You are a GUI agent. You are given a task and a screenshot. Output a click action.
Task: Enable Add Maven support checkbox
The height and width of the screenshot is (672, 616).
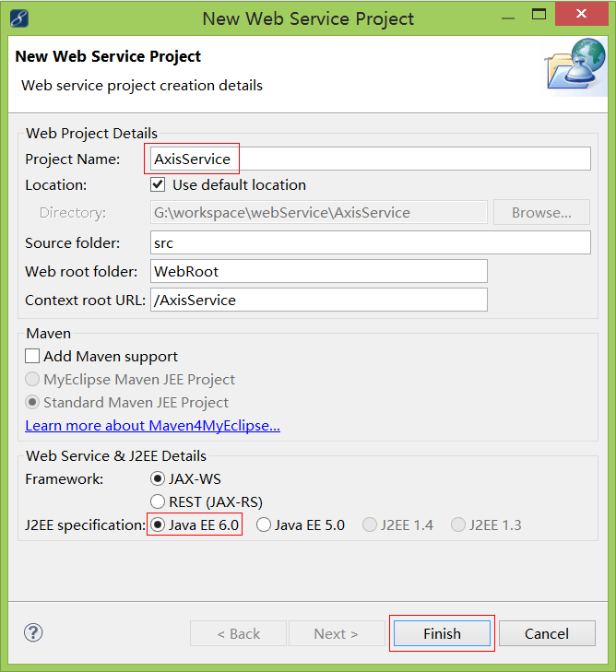32,356
